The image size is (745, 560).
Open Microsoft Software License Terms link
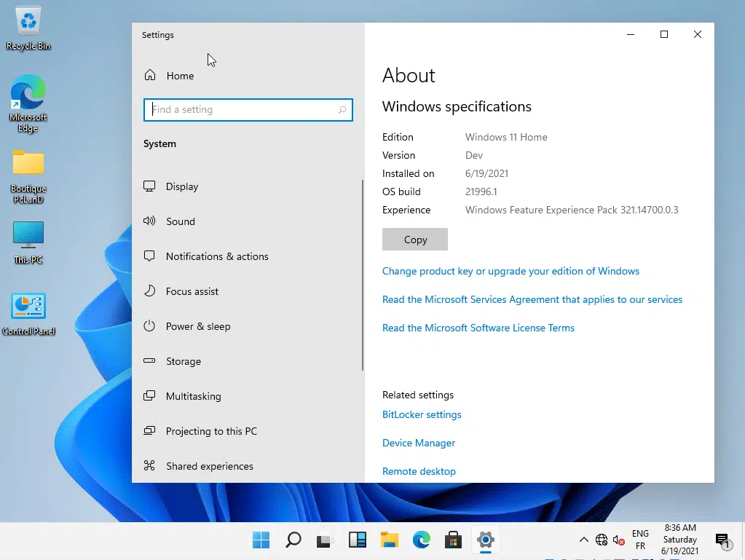coord(478,328)
